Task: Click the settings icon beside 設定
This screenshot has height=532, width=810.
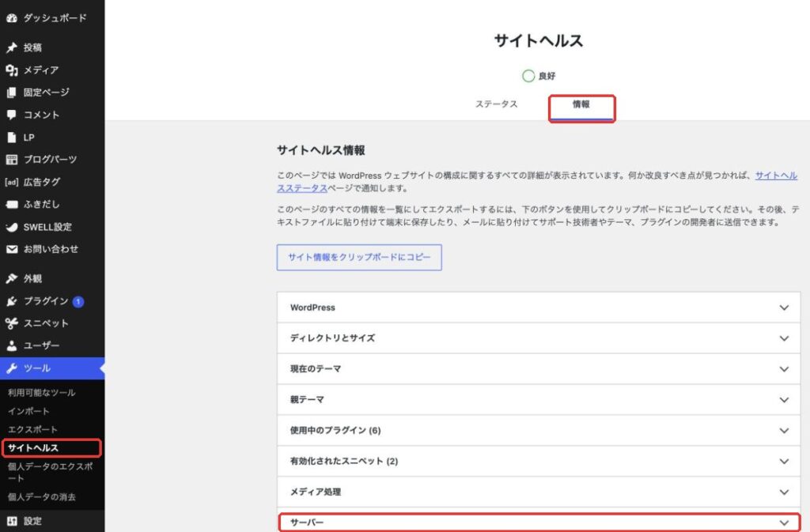Action: click(x=11, y=521)
